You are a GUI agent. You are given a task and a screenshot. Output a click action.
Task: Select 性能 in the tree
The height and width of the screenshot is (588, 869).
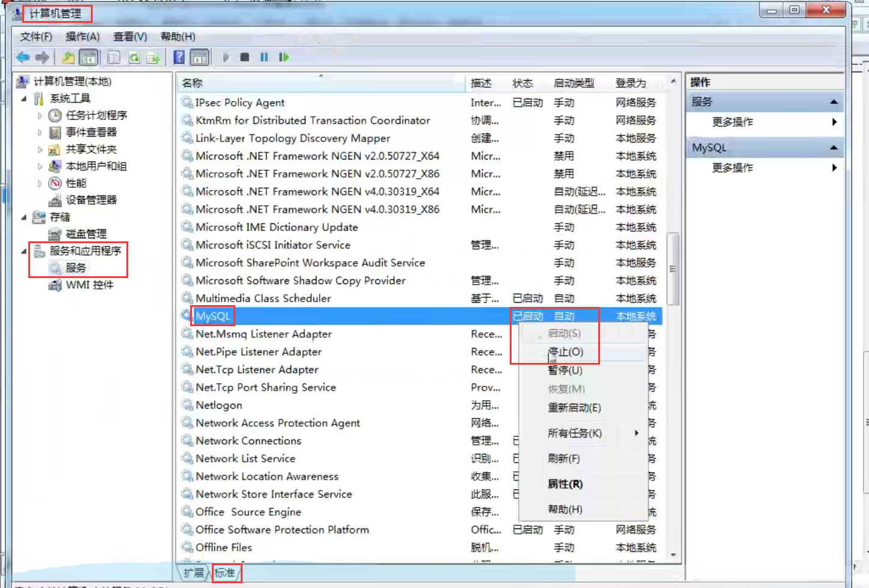pyautogui.click(x=76, y=183)
